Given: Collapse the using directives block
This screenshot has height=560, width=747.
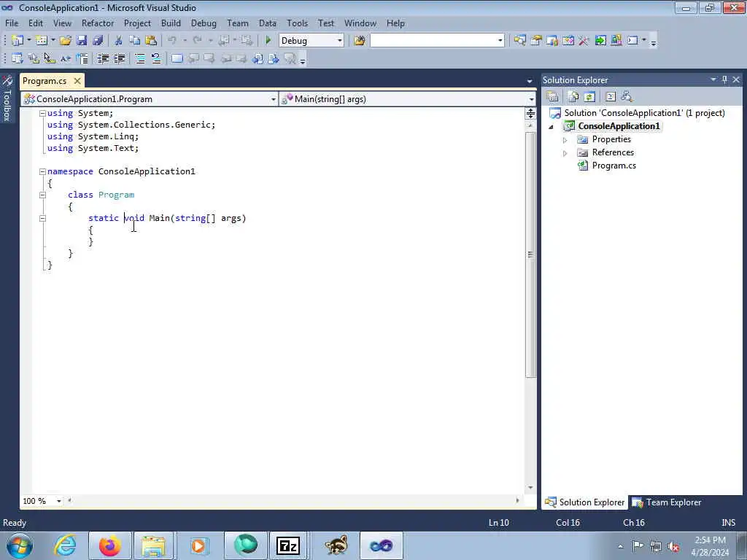Looking at the screenshot, I should pos(42,113).
